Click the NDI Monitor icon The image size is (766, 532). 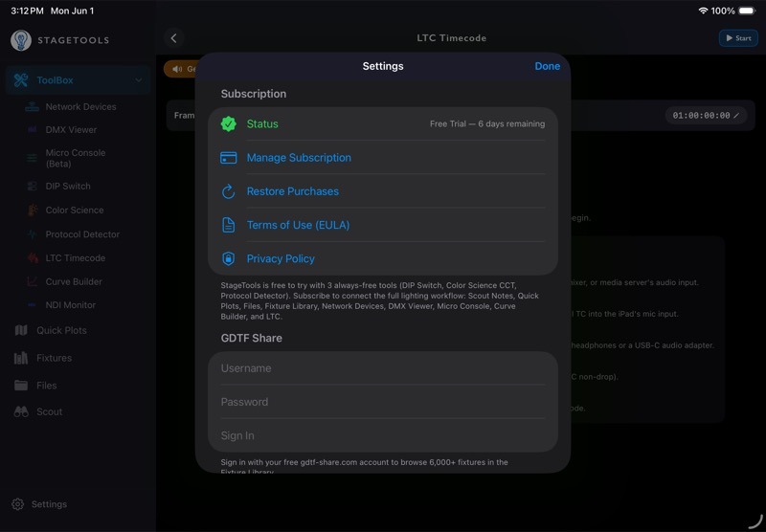point(32,305)
